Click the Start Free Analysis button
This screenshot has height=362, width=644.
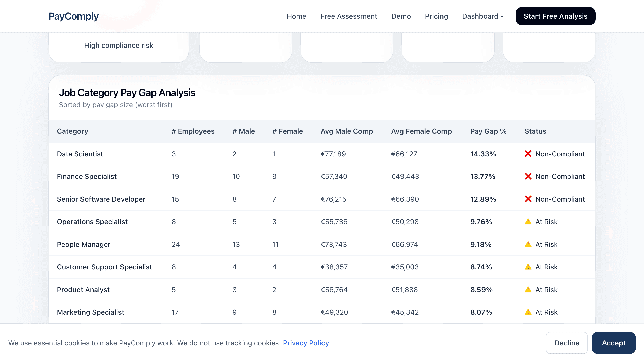coord(555,16)
